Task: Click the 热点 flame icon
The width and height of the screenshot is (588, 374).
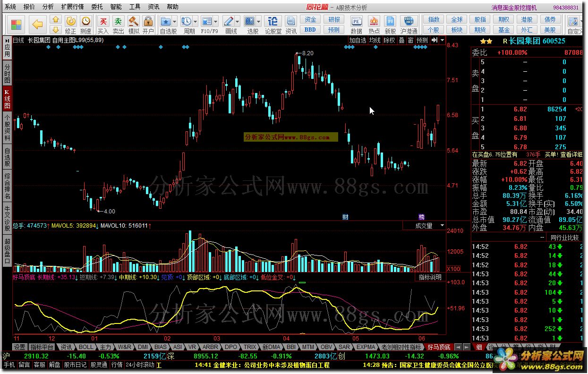Action: [374, 25]
